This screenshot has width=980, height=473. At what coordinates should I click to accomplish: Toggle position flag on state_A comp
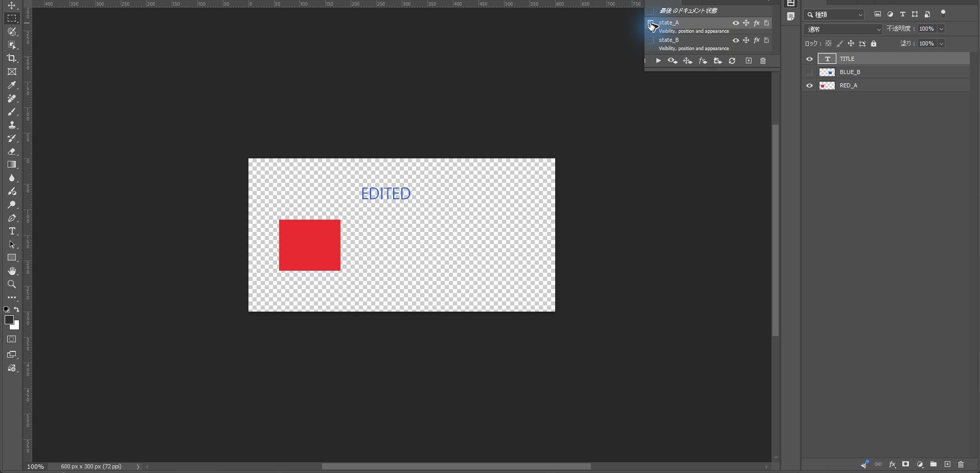point(746,23)
